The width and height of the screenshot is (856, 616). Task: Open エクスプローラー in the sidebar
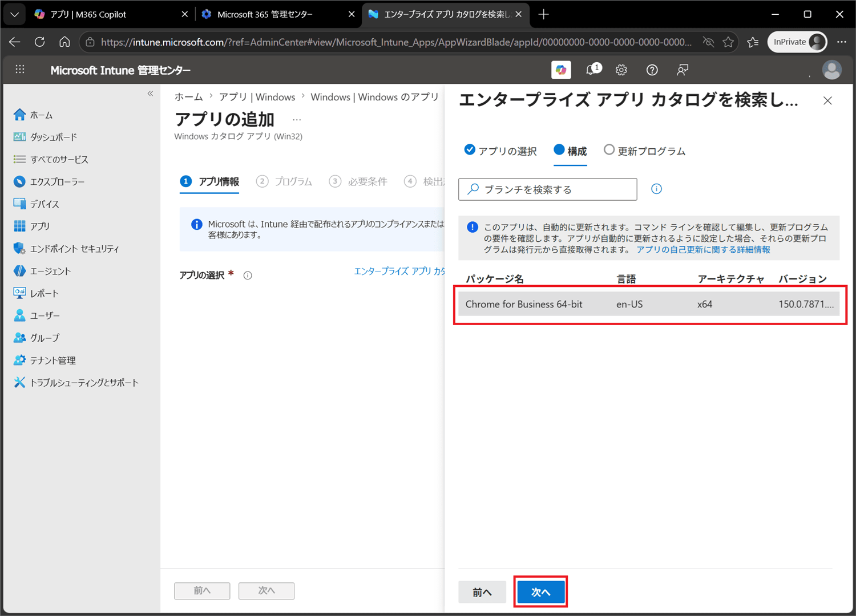point(49,181)
